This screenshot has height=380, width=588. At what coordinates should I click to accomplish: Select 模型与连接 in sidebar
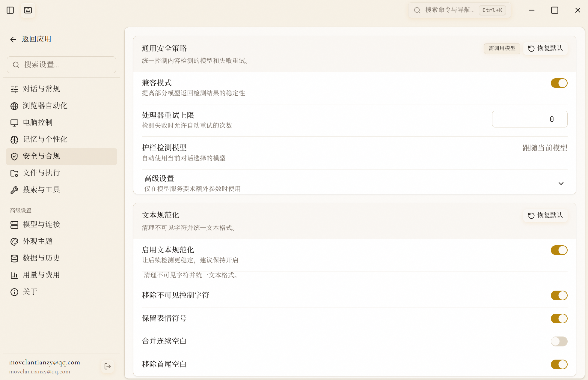(x=61, y=225)
